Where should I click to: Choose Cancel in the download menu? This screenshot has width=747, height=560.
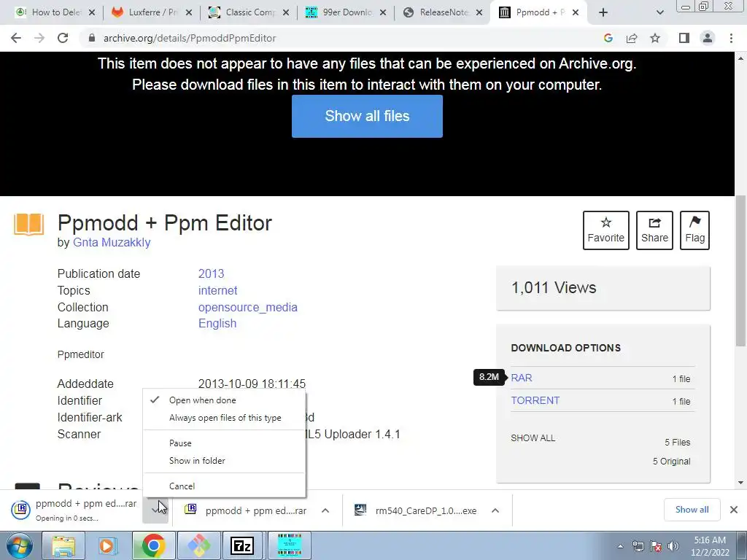[224, 486]
